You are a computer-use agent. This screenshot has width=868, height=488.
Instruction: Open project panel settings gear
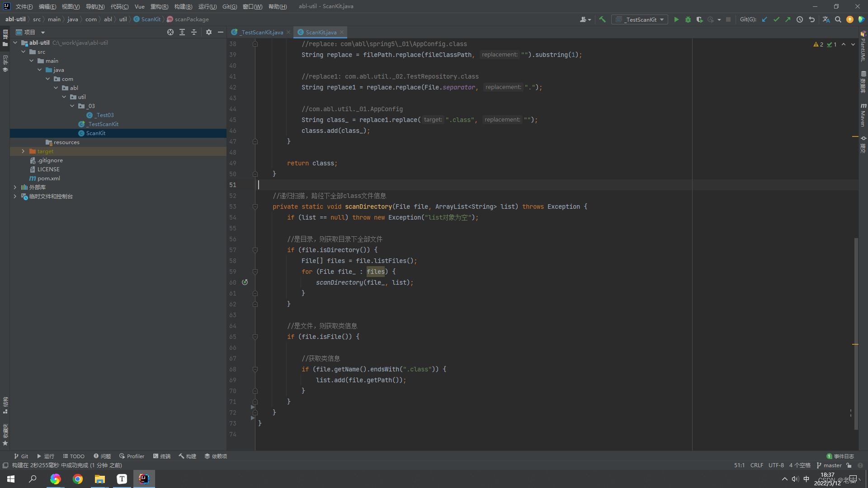(209, 32)
